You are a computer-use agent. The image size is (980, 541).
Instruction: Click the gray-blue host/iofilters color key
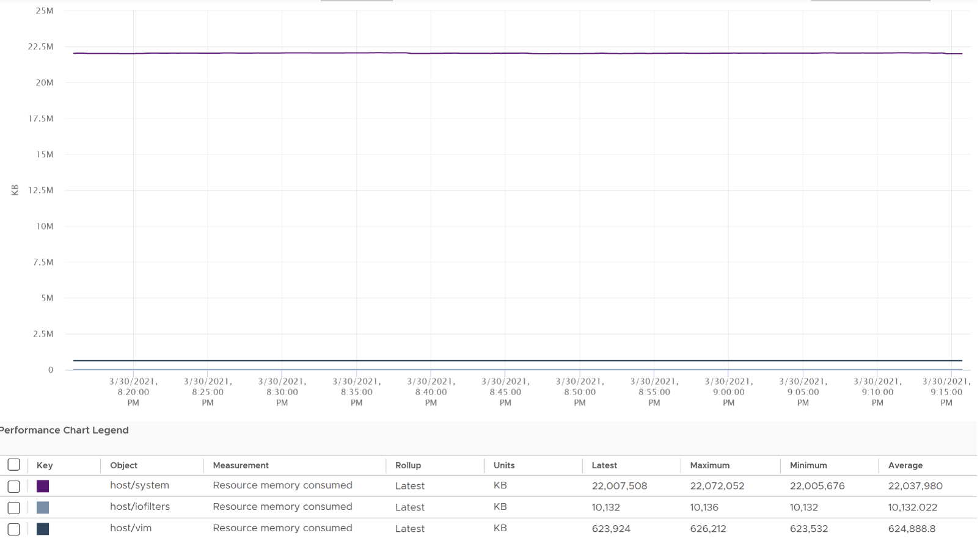tap(43, 507)
